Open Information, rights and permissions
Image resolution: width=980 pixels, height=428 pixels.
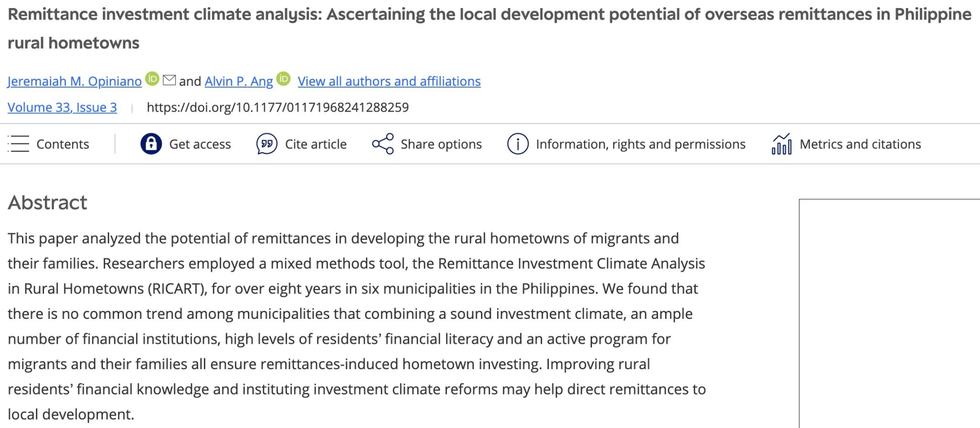(x=641, y=144)
